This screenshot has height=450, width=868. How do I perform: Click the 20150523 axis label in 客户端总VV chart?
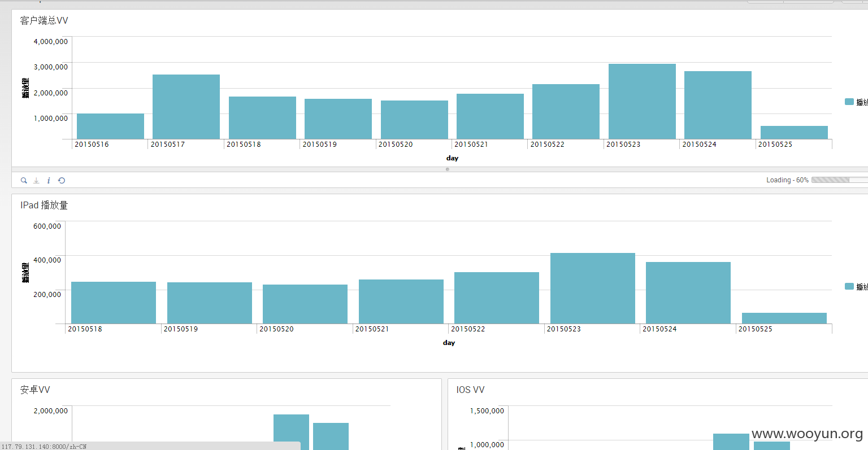coord(623,145)
